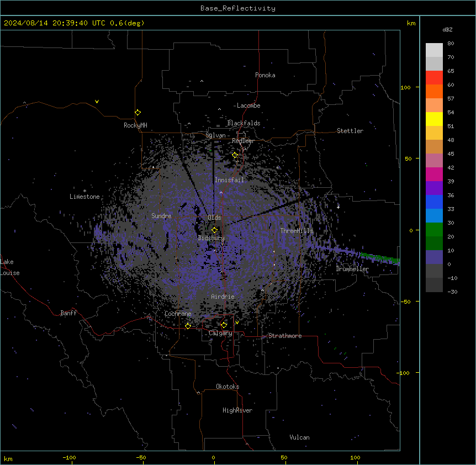Image resolution: width=476 pixels, height=465 pixels.
Task: Click the dBZ legend heading
Action: point(447,29)
